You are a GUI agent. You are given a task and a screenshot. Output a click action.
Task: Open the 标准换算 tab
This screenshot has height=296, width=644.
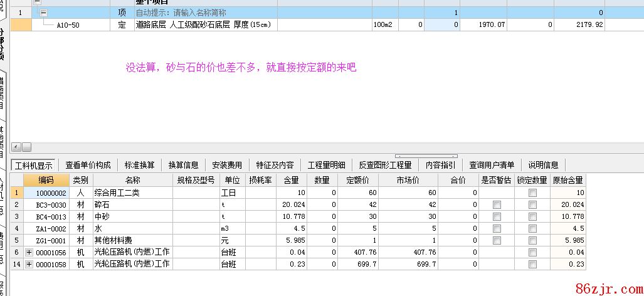click(x=139, y=165)
